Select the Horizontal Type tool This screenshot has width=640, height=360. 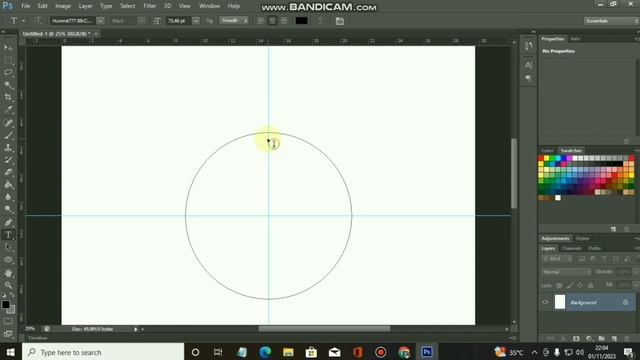point(8,235)
